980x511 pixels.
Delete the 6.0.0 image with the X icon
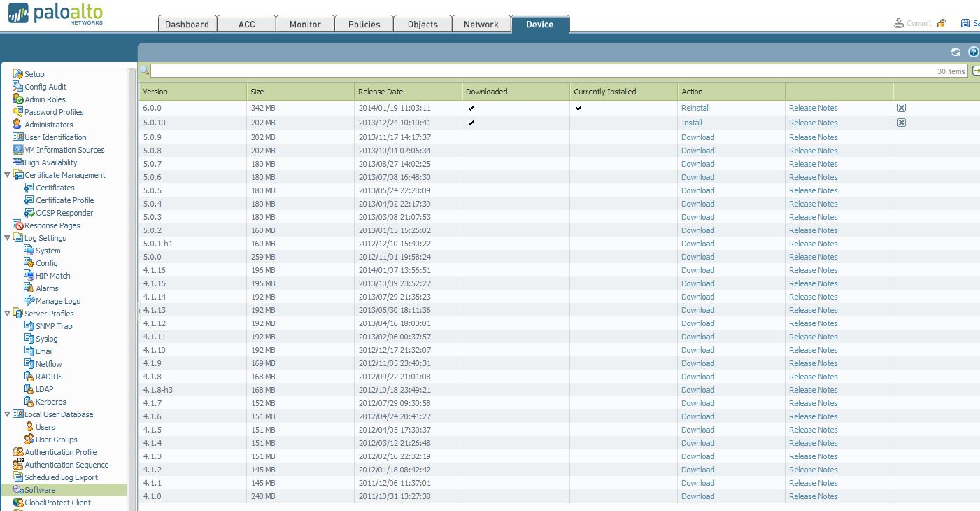pos(902,108)
